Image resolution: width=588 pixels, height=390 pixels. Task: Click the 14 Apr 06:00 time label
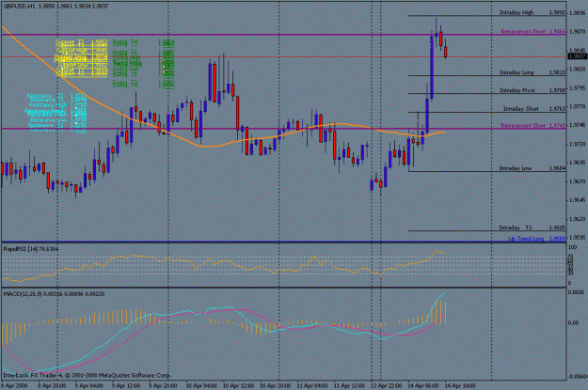tap(423, 385)
